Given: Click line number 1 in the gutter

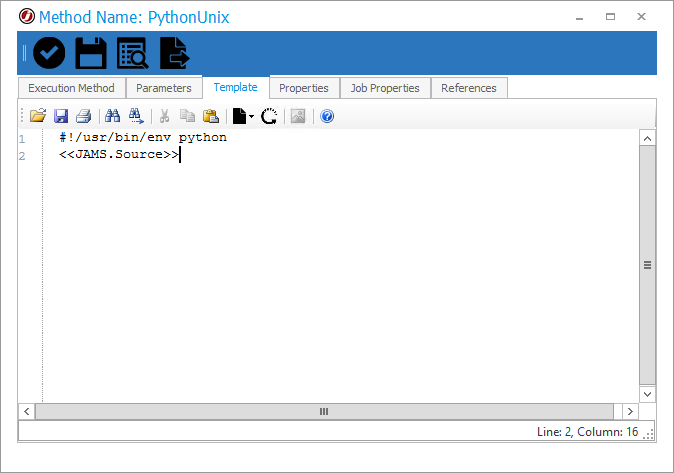Looking at the screenshot, I should pos(22,139).
